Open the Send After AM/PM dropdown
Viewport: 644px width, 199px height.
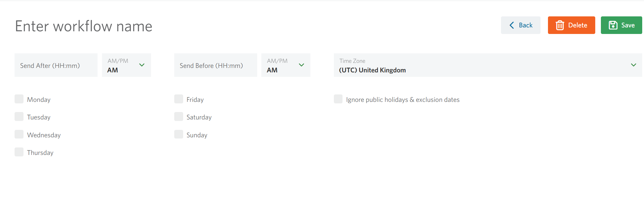pos(126,65)
